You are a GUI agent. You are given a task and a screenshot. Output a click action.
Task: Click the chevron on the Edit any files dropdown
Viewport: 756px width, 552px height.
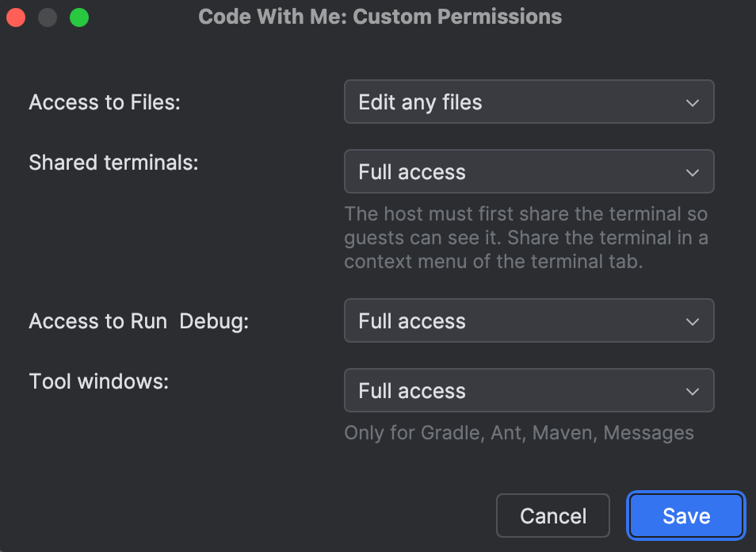(692, 102)
